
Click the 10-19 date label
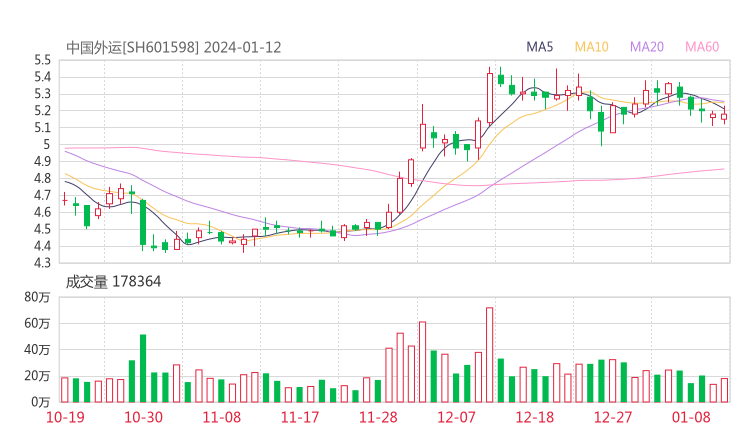(x=65, y=417)
